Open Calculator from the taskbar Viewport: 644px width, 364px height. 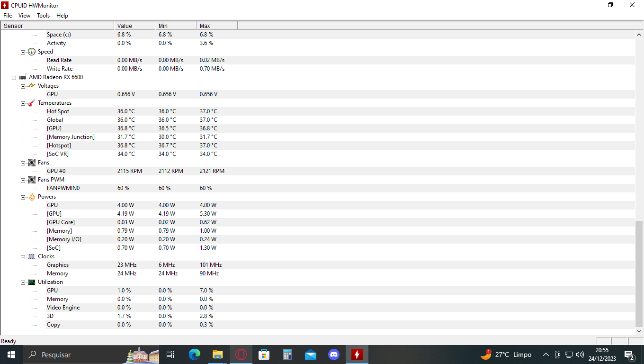tap(287, 355)
